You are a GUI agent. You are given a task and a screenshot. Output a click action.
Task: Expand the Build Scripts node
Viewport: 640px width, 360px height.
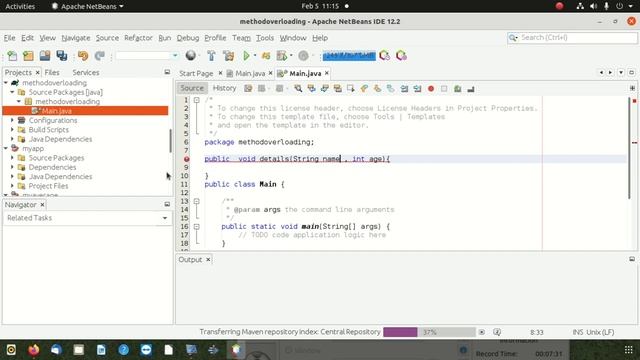tap(12, 130)
